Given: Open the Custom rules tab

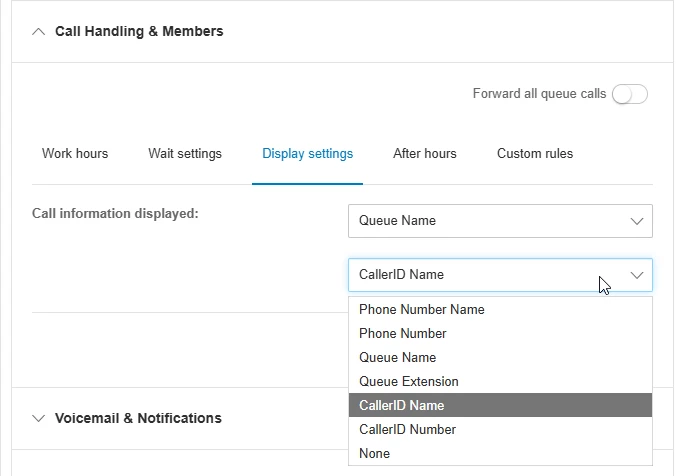Looking at the screenshot, I should [x=534, y=154].
